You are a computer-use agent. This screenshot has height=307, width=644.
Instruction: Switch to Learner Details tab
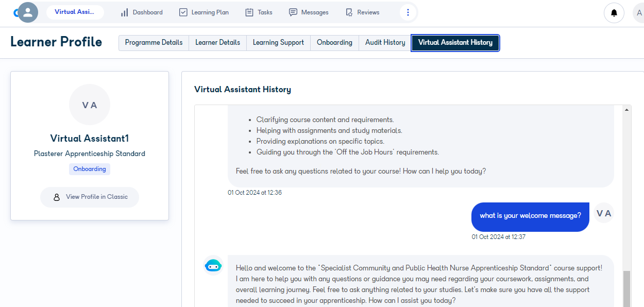coord(217,43)
